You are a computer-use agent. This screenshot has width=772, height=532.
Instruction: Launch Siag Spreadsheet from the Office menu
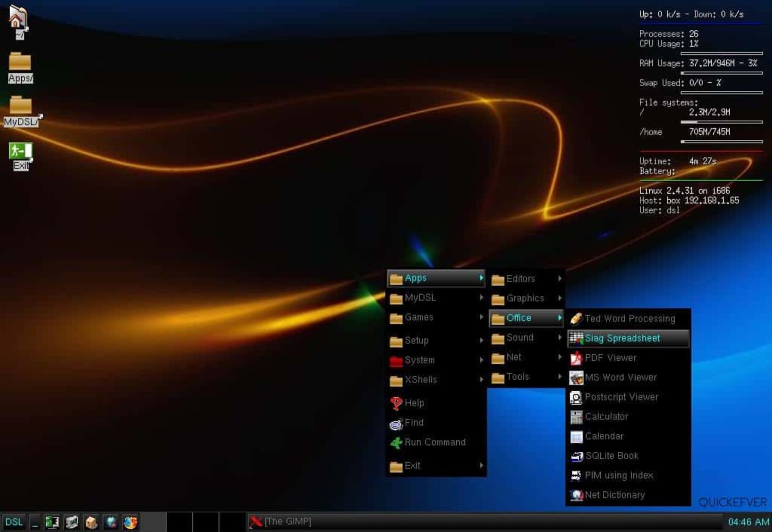pos(623,338)
